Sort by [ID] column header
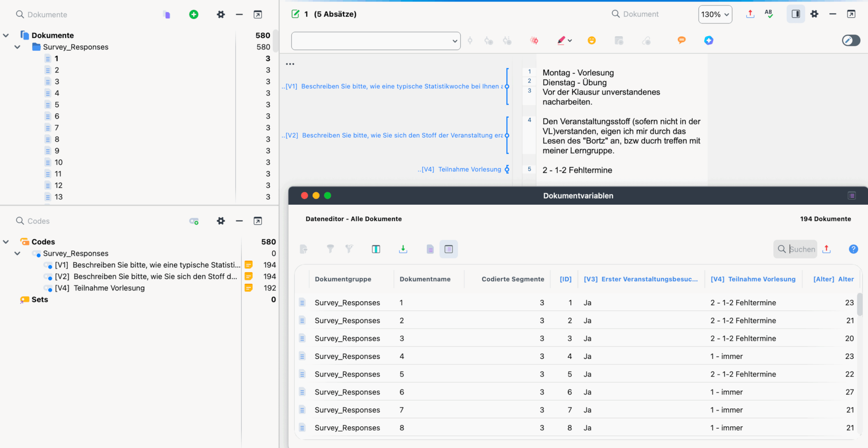The width and height of the screenshot is (868, 448). [x=565, y=279]
